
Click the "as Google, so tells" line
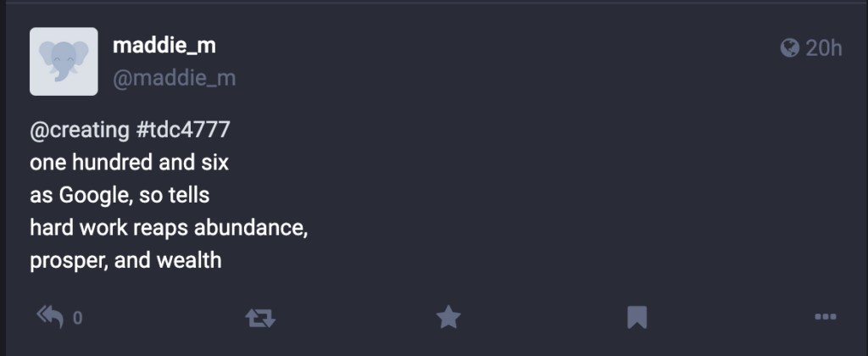coord(120,196)
